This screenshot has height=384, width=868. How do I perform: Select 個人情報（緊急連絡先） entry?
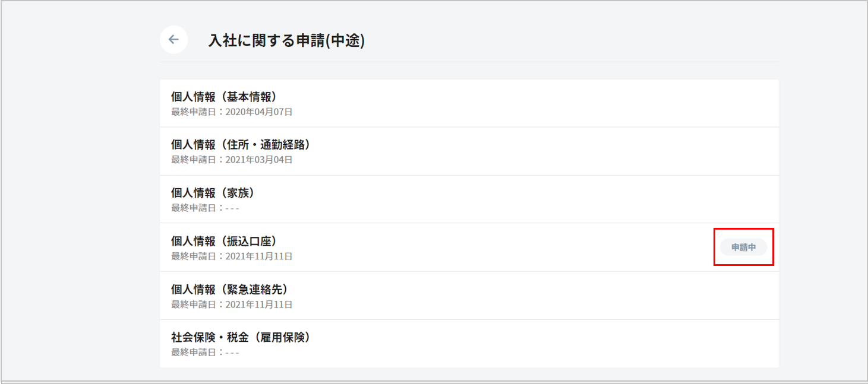pos(229,289)
